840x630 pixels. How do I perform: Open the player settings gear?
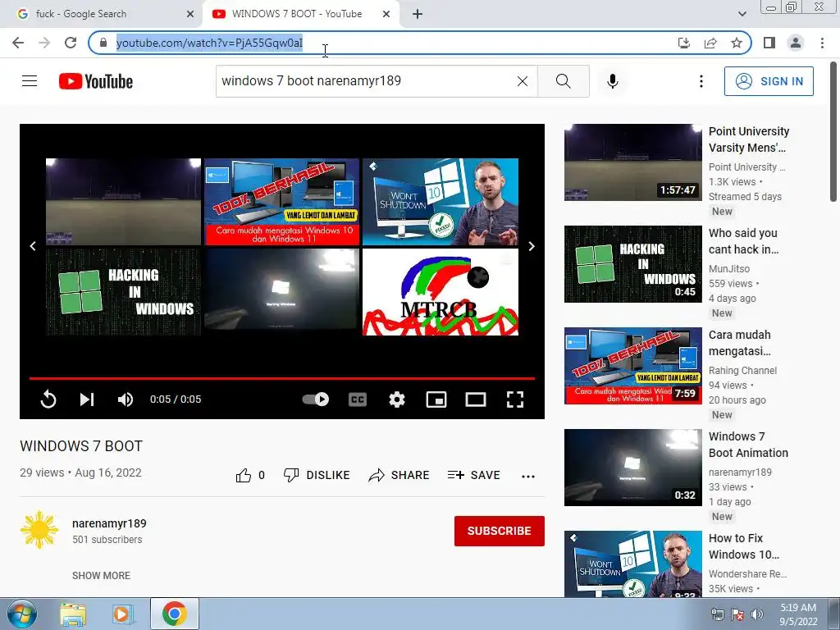[397, 399]
